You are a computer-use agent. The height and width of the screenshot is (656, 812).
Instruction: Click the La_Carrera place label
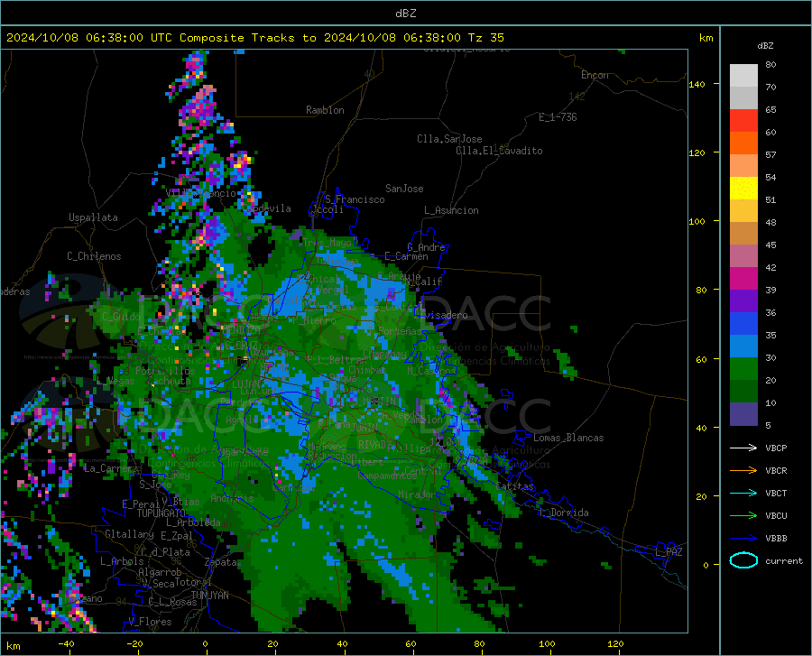(x=110, y=468)
